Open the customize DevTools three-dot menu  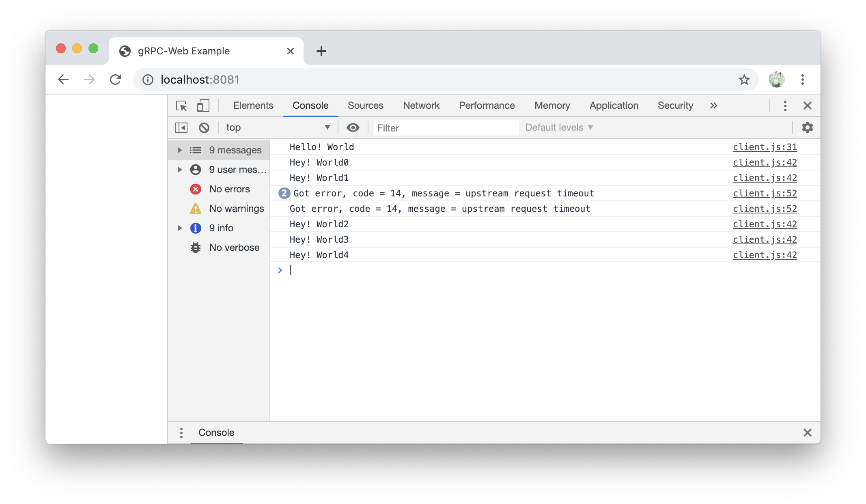pos(785,105)
